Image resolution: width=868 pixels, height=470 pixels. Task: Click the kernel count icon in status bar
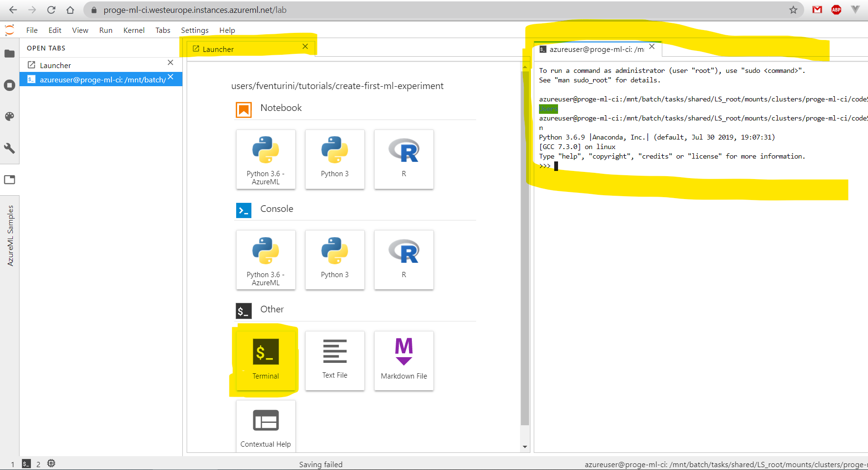coord(51,463)
